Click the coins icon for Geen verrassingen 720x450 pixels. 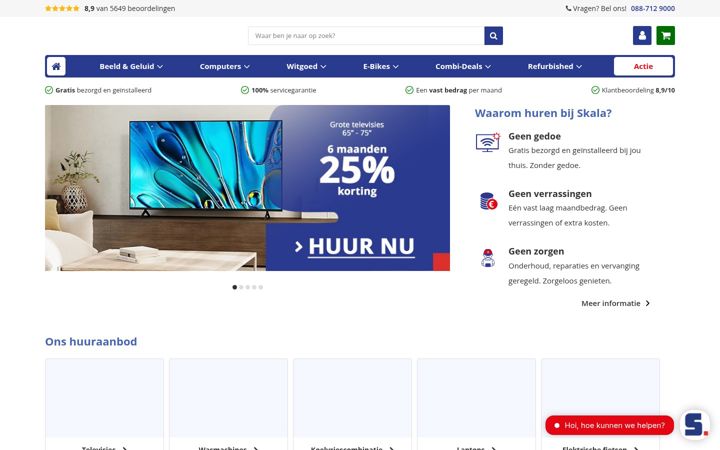point(488,201)
